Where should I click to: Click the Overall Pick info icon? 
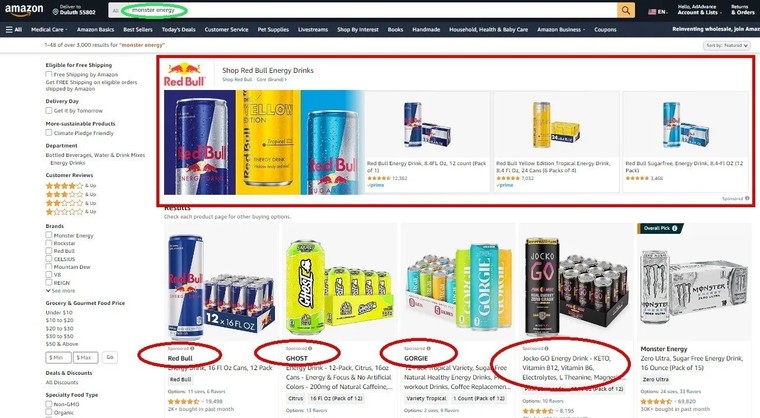pyautogui.click(x=674, y=228)
